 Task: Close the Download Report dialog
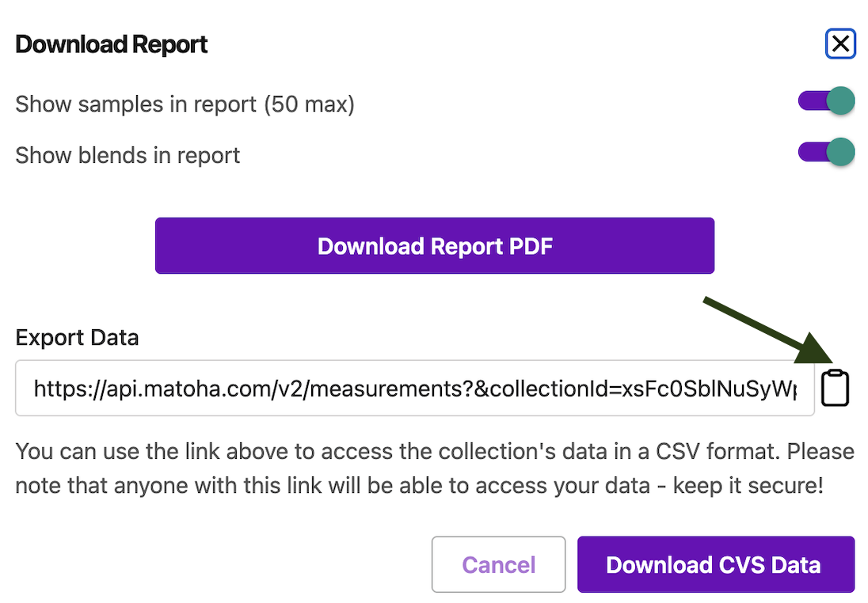pos(840,44)
